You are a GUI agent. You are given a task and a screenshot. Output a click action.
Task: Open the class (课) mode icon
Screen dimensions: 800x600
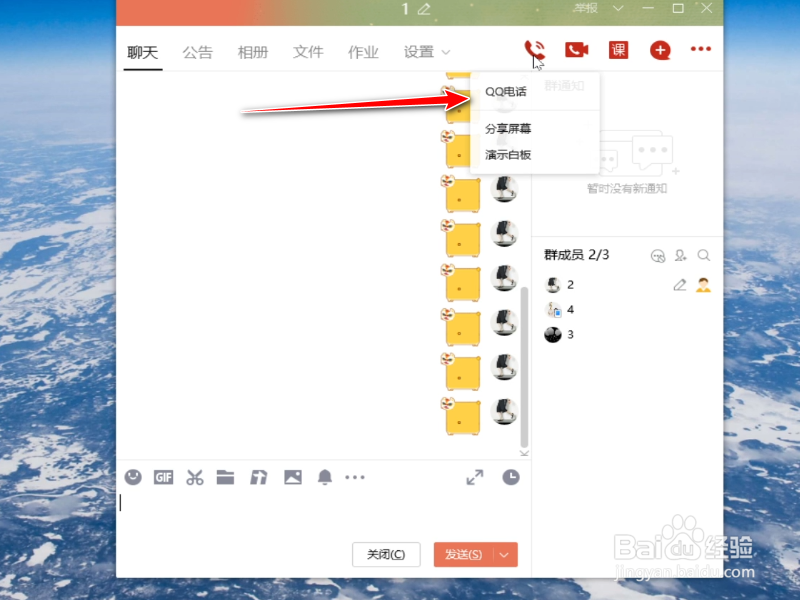pyautogui.click(x=618, y=50)
